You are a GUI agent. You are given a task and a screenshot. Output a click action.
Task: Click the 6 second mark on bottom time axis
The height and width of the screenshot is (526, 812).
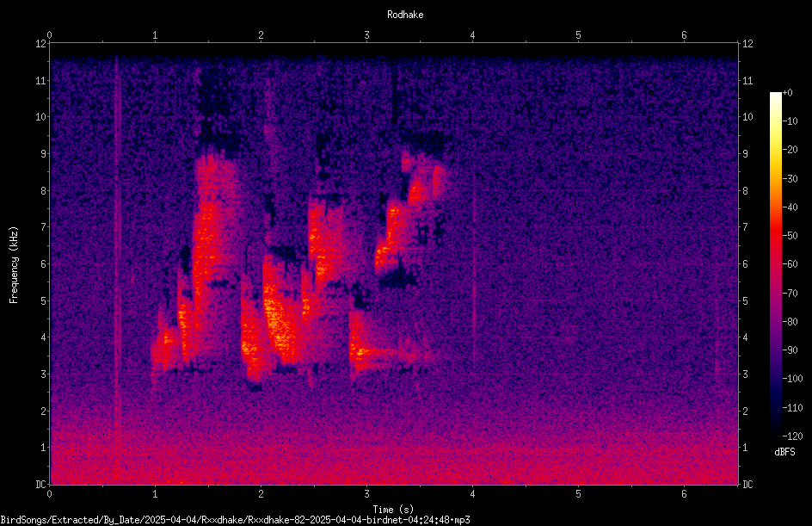click(684, 494)
